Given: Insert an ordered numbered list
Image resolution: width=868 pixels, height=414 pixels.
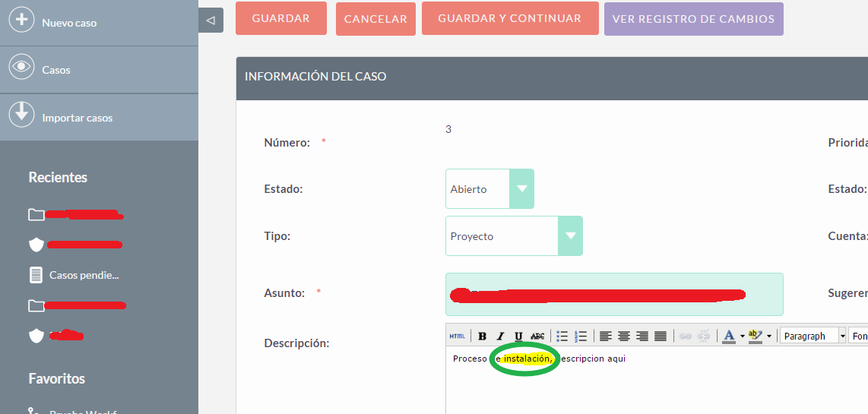Looking at the screenshot, I should 581,336.
